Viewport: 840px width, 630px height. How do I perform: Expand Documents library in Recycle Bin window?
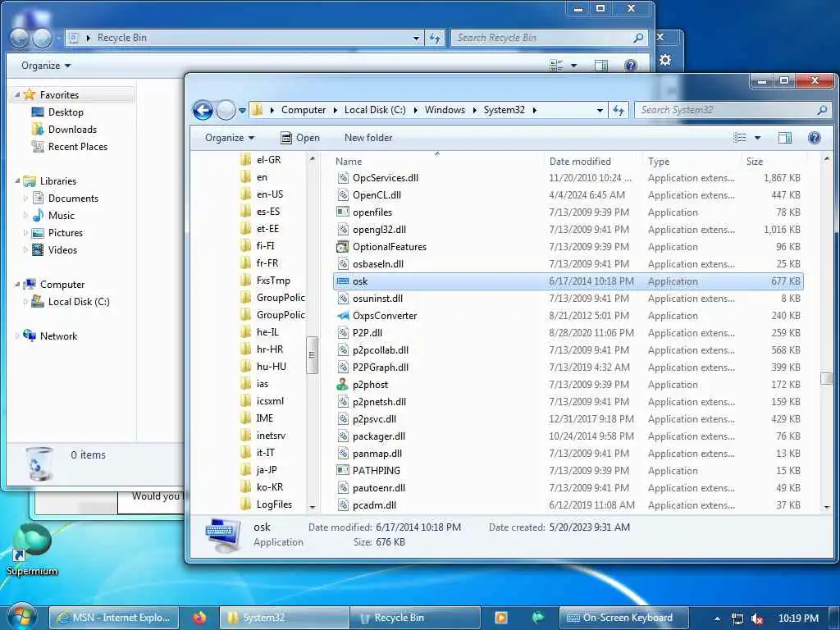point(25,199)
